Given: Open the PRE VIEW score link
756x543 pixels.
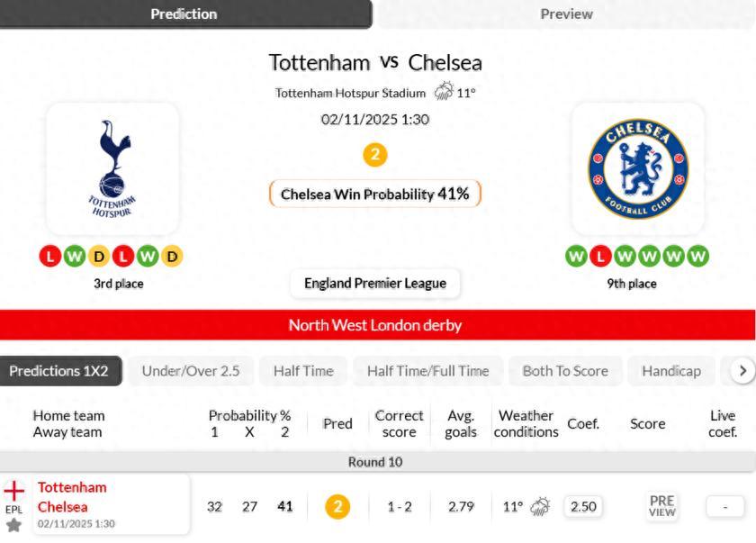Looking at the screenshot, I should tap(661, 506).
